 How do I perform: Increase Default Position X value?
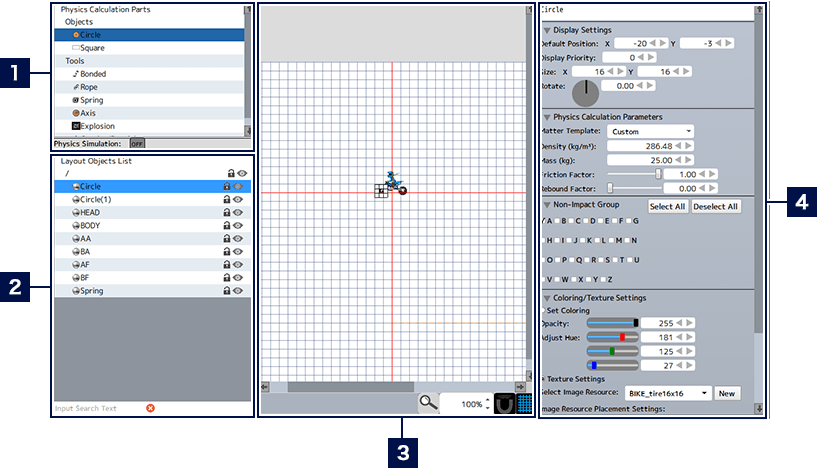[x=663, y=43]
